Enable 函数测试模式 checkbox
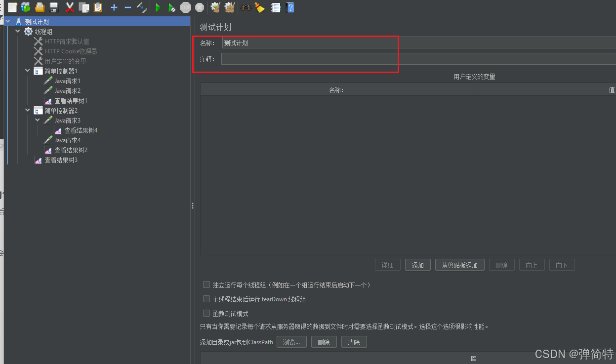The width and height of the screenshot is (616, 364). tap(206, 313)
